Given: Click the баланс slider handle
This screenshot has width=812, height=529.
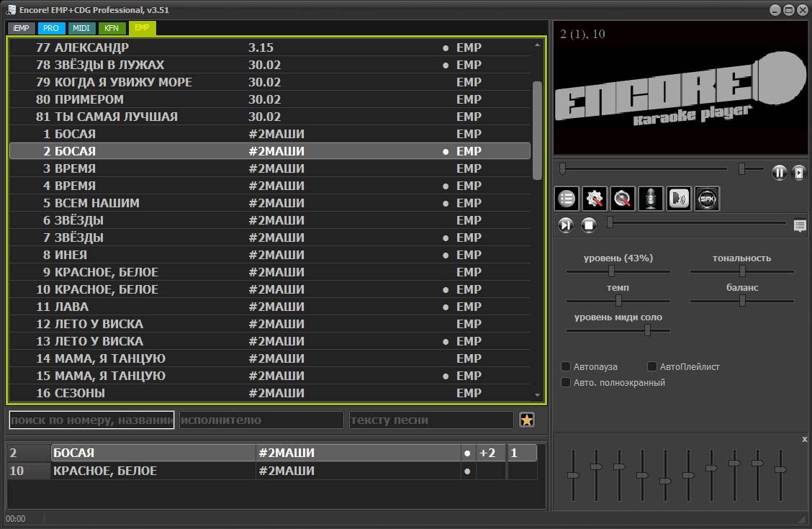Looking at the screenshot, I should point(742,301).
